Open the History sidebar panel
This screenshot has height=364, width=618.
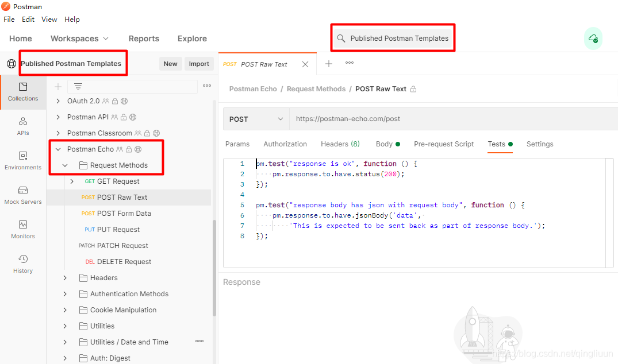(23, 264)
